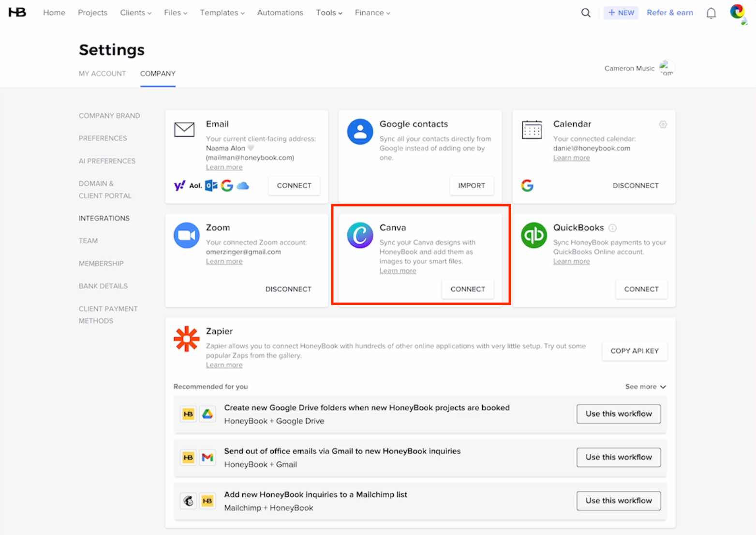Use the Mailchimp list workflow
Screen dimensions: 756x535
coord(619,501)
